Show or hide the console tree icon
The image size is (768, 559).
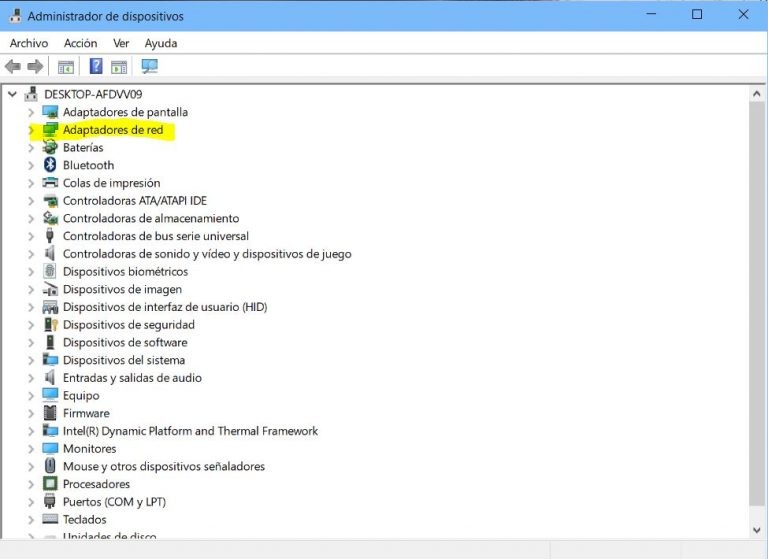click(66, 67)
